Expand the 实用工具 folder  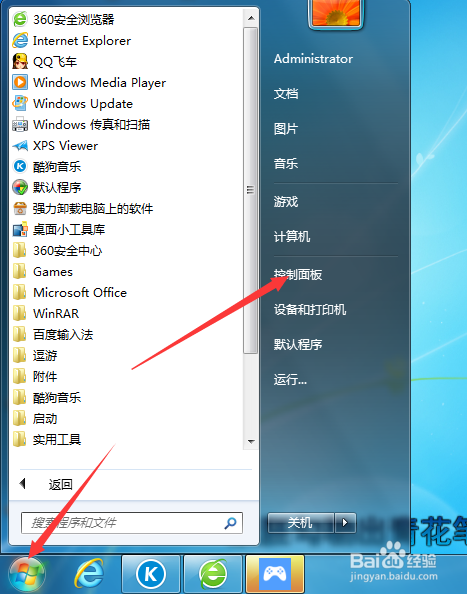pos(47,439)
